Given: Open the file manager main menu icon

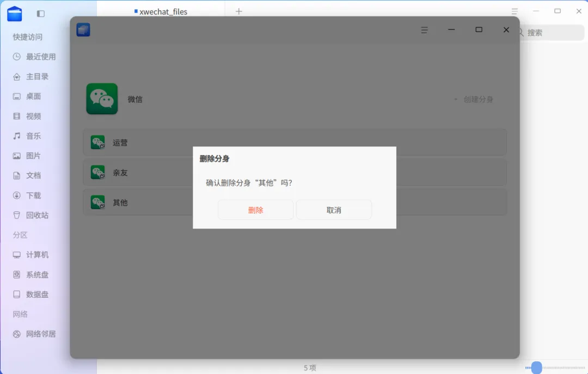Looking at the screenshot, I should click(514, 11).
